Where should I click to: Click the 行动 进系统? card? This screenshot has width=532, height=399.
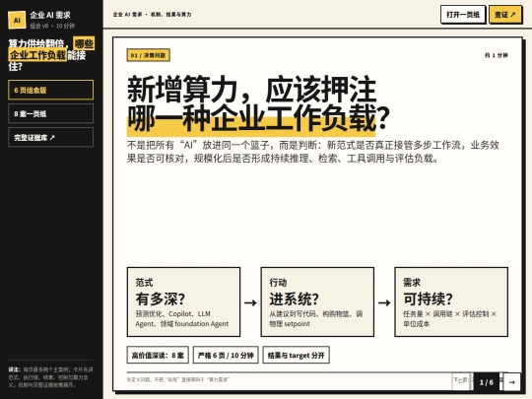click(317, 302)
